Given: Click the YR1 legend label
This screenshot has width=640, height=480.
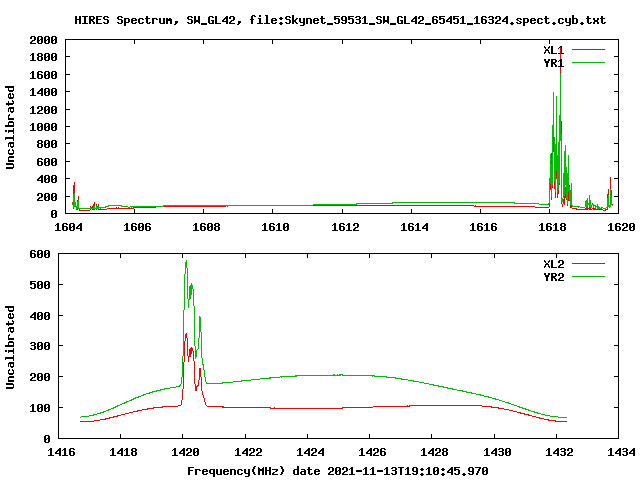Looking at the screenshot, I should tap(553, 63).
